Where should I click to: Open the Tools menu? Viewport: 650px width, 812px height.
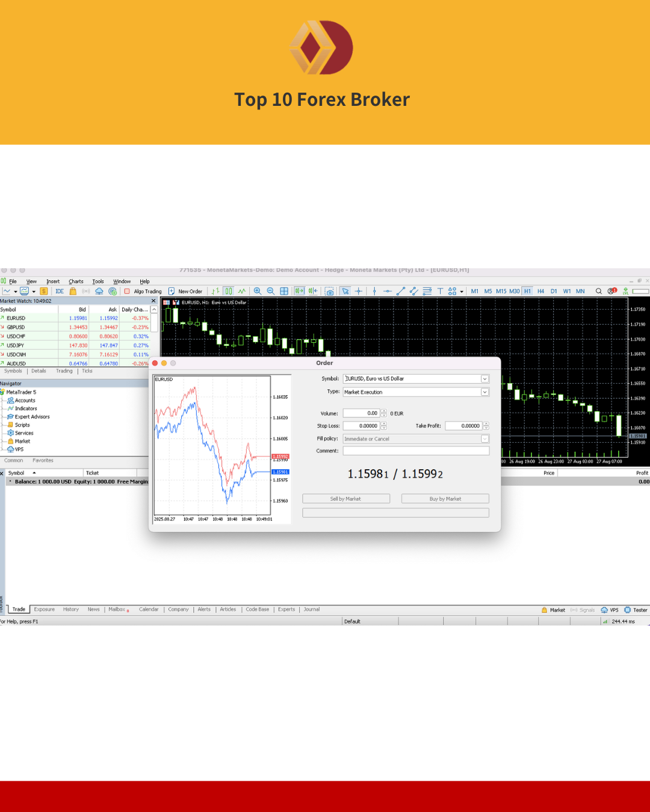[98, 281]
